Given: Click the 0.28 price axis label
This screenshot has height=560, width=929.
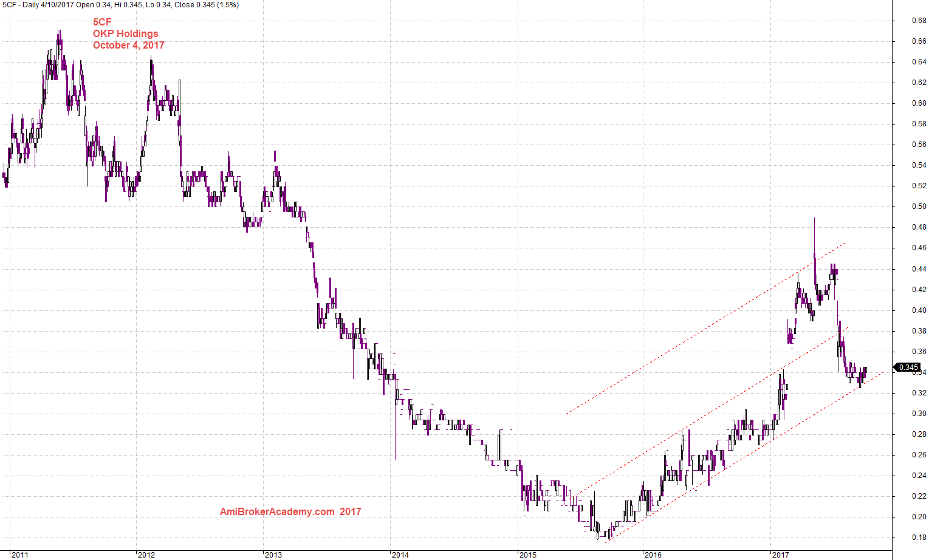Looking at the screenshot, I should (919, 434).
